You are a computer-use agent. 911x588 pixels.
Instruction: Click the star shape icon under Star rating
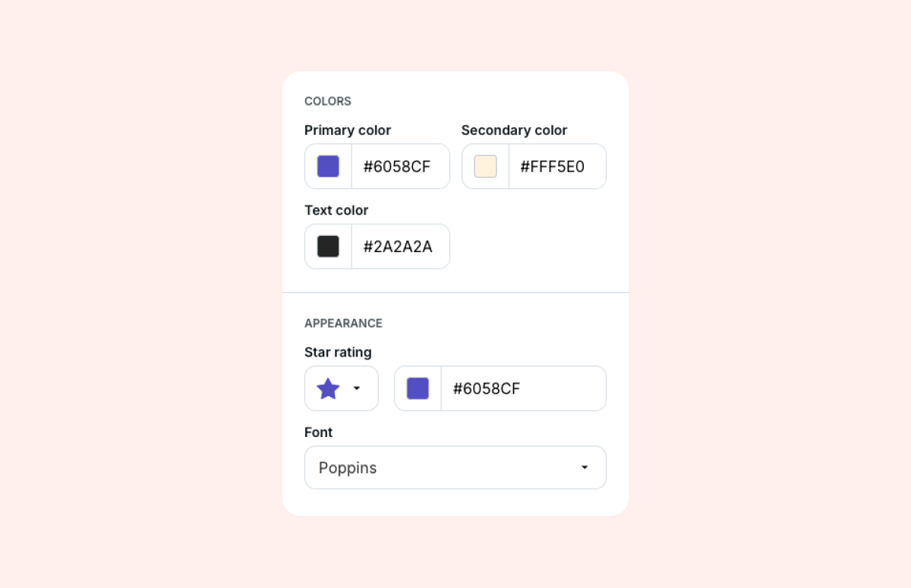pyautogui.click(x=328, y=388)
